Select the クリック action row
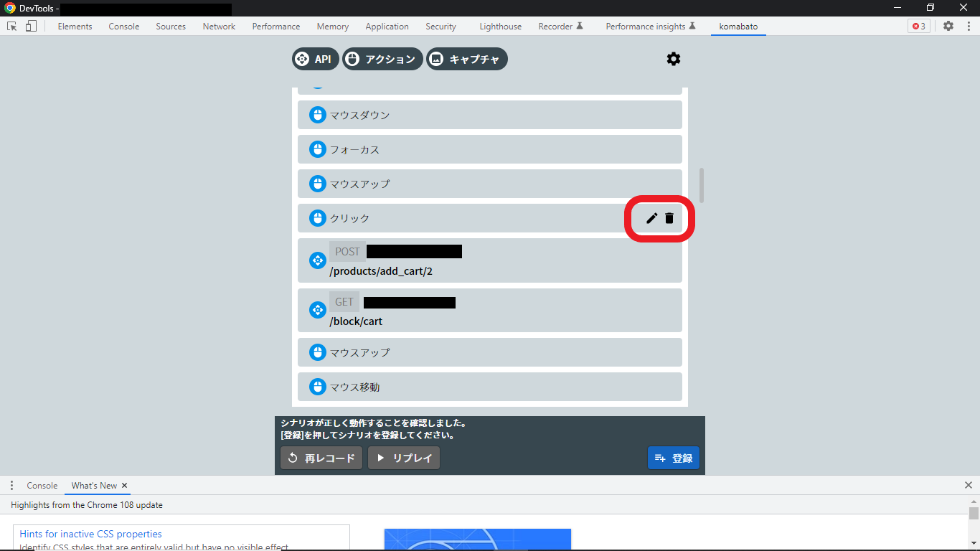This screenshot has width=980, height=551. pos(489,218)
